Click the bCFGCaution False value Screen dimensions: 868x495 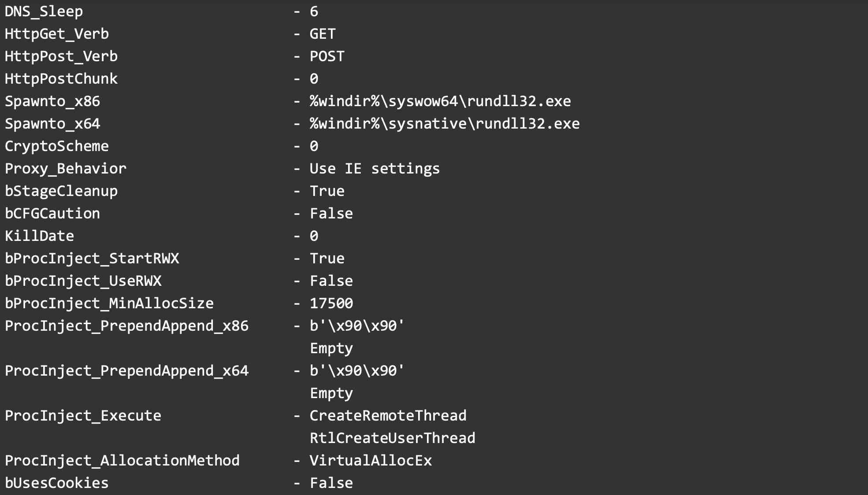click(x=331, y=214)
